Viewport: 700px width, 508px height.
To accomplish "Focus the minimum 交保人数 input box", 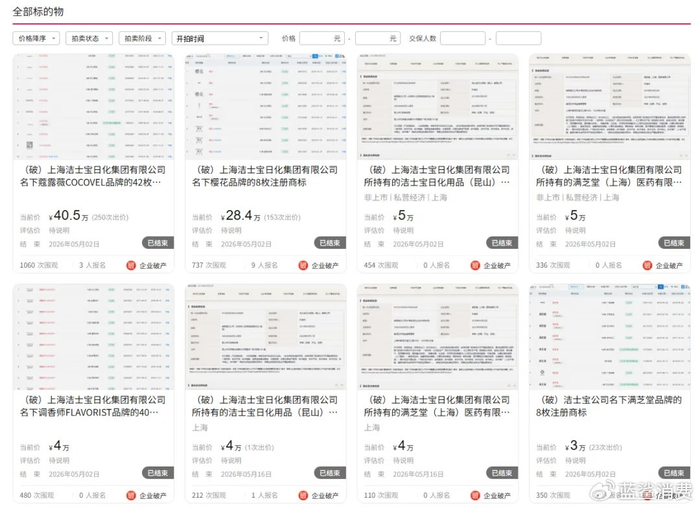I will point(463,38).
